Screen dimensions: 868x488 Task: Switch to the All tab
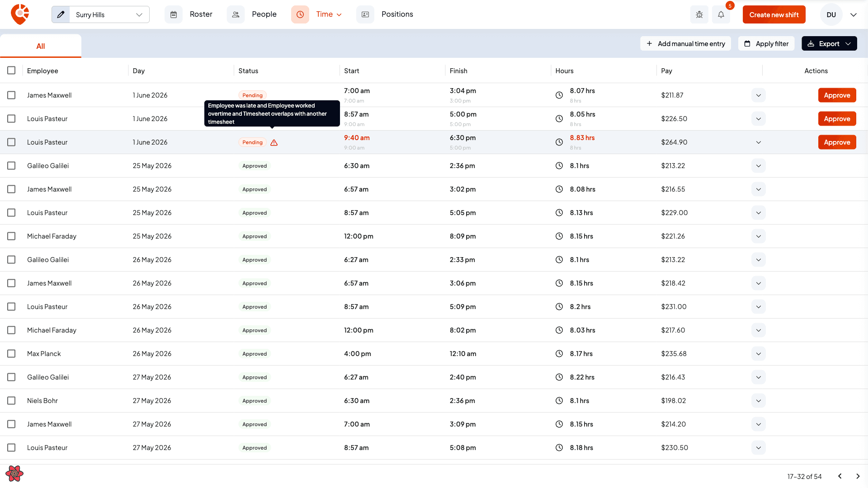pos(41,46)
